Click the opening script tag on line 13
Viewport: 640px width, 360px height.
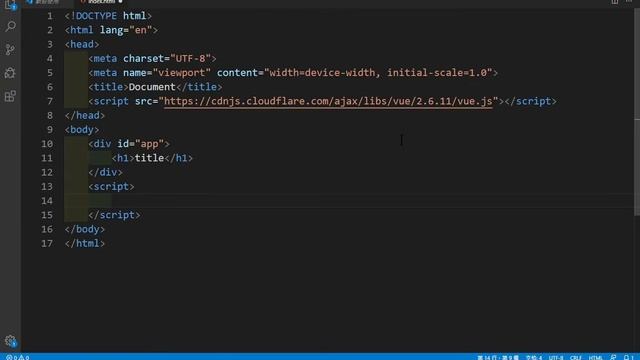click(x=111, y=187)
